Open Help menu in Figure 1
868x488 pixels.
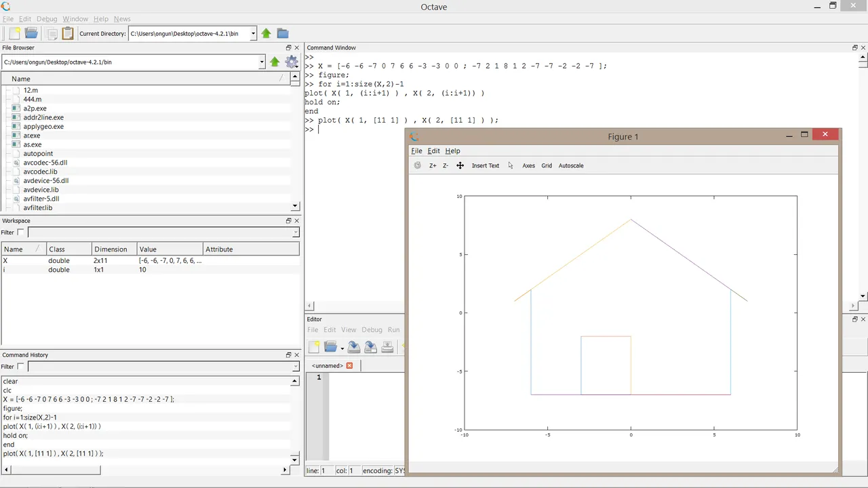point(452,150)
